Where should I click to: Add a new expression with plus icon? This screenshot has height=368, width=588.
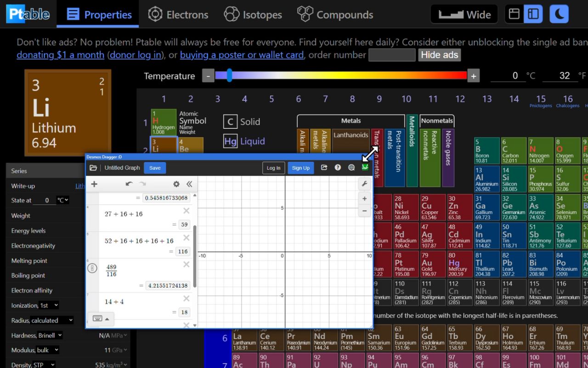point(94,184)
